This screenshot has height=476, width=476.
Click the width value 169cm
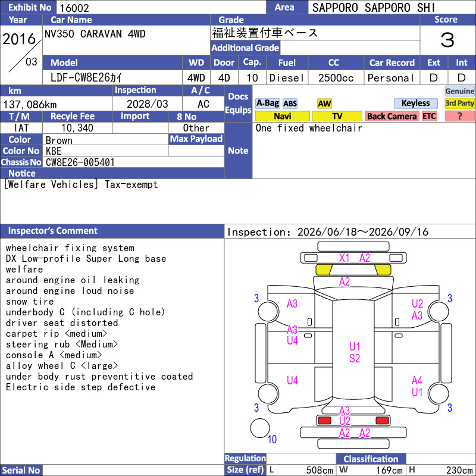click(x=389, y=470)
